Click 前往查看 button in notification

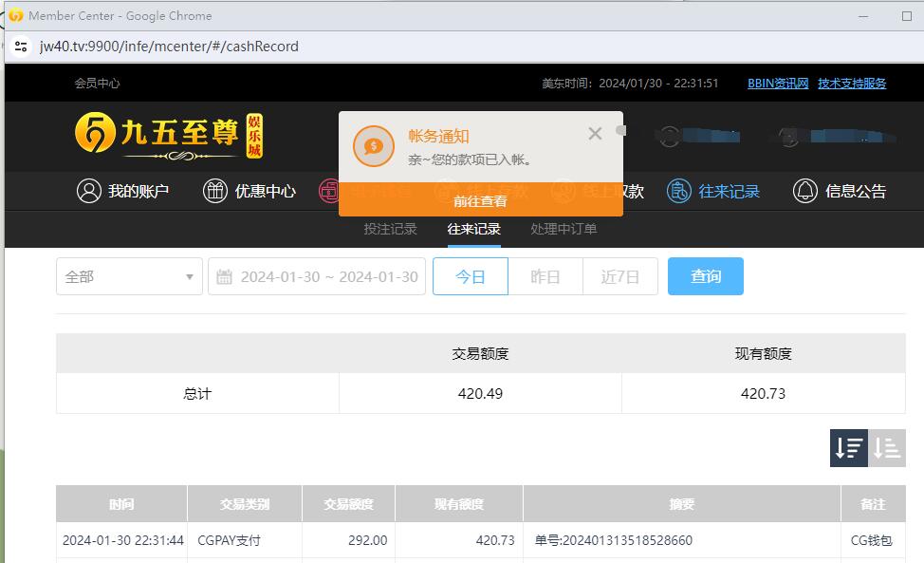click(480, 201)
